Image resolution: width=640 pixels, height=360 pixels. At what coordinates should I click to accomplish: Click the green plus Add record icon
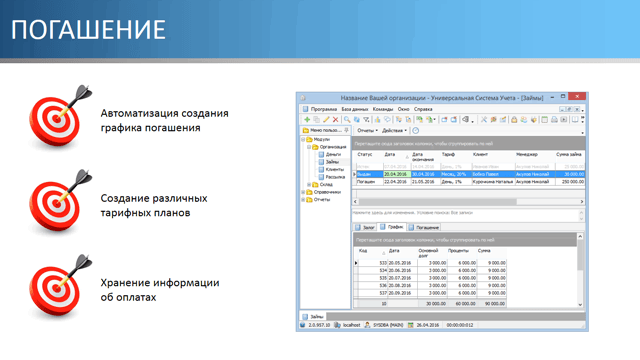[x=307, y=120]
